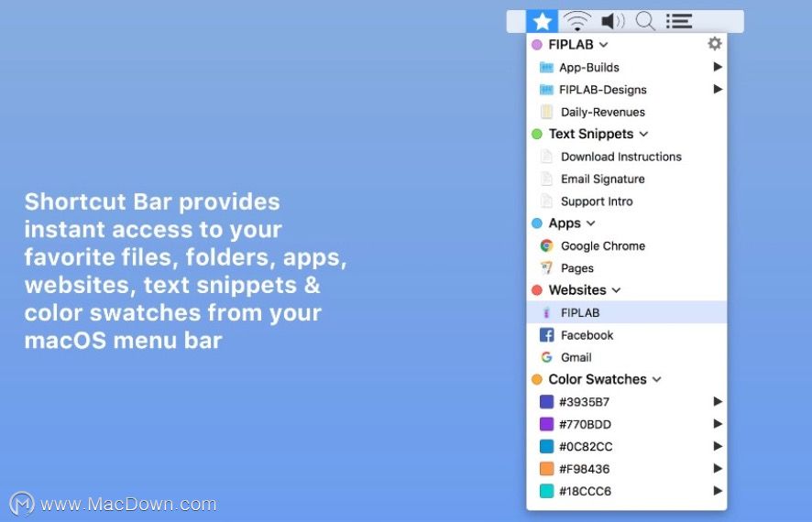Screen dimensions: 812x522
Task: Open the Wi-Fi menu bar icon
Action: click(576, 21)
